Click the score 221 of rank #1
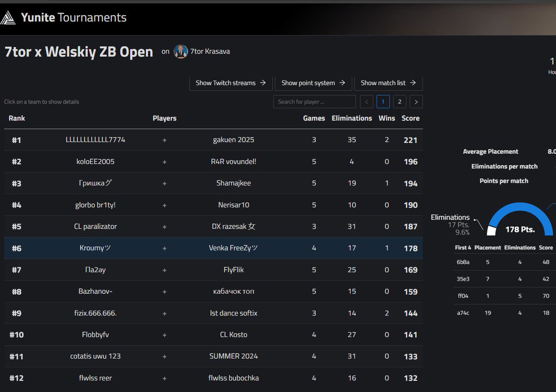Image resolution: width=556 pixels, height=392 pixels. [x=411, y=140]
